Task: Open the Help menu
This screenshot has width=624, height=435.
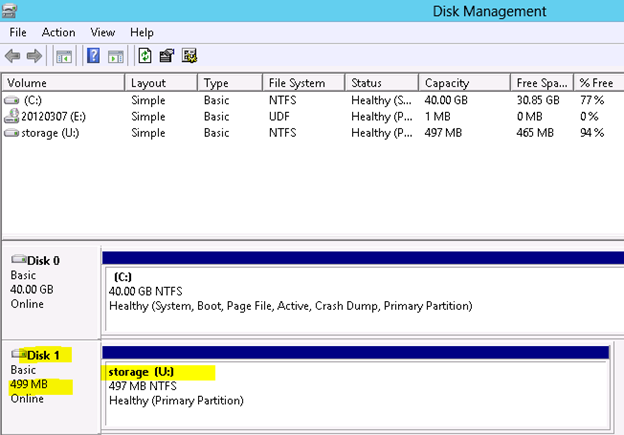Action: click(142, 32)
